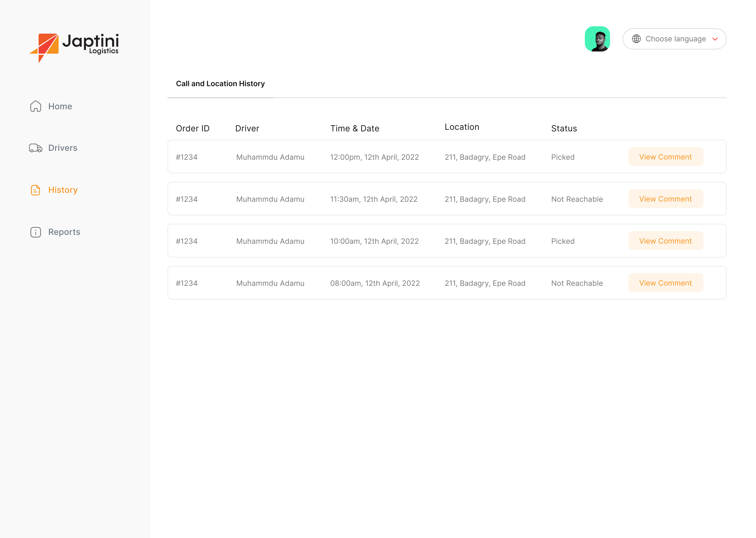Click order #1234 in the 12:00pm row
Screen dimensions: 756x538
click(187, 157)
